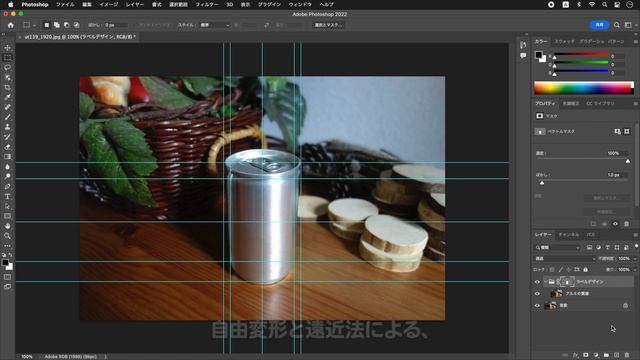The width and height of the screenshot is (640, 360).
Task: Toggle visibility of the アルミの質感 layer
Action: pos(537,293)
